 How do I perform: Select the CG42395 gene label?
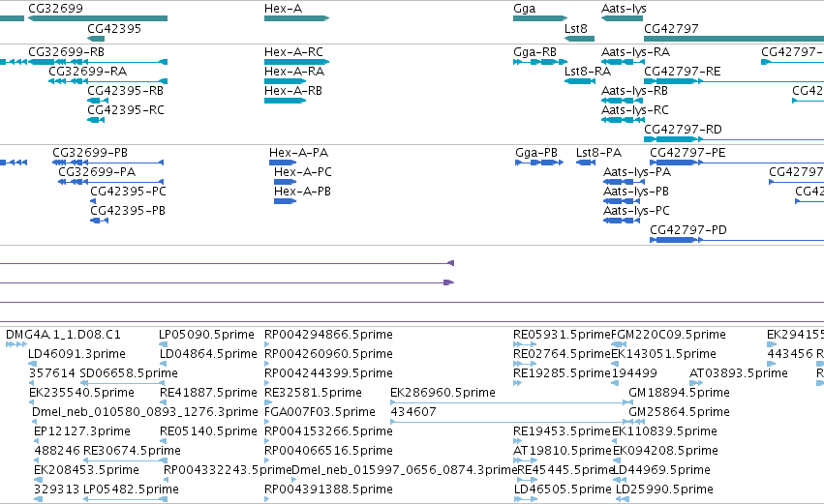coord(114,28)
